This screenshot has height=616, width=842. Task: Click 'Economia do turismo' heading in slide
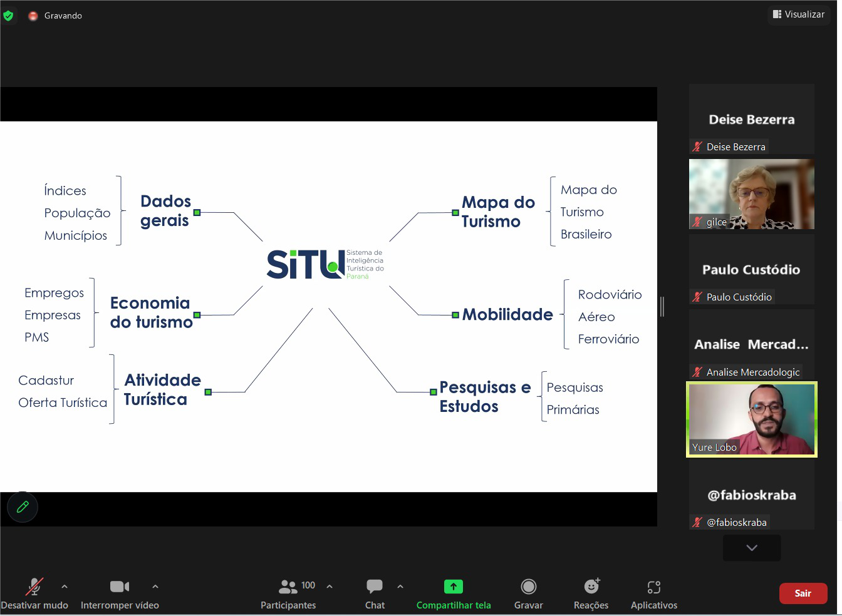click(x=152, y=312)
